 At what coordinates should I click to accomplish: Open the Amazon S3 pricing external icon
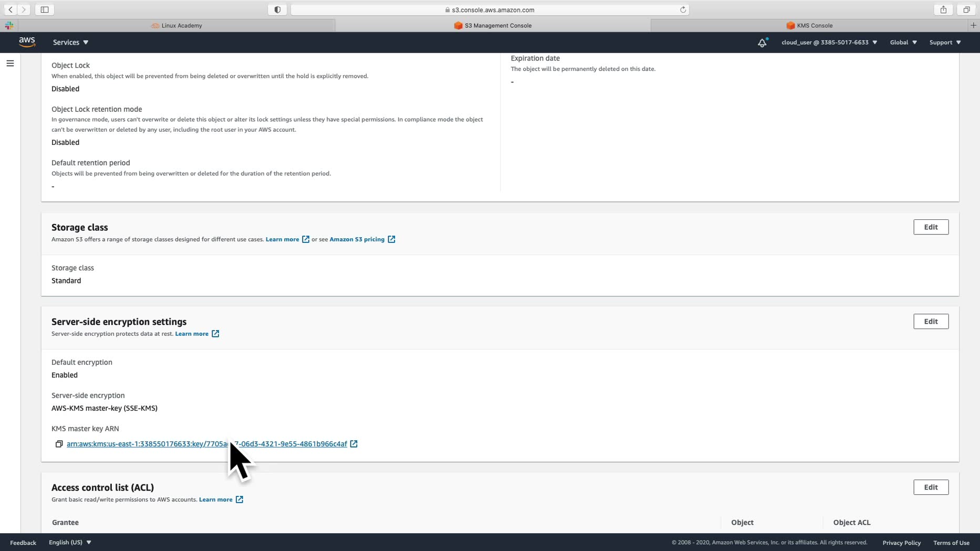point(391,239)
